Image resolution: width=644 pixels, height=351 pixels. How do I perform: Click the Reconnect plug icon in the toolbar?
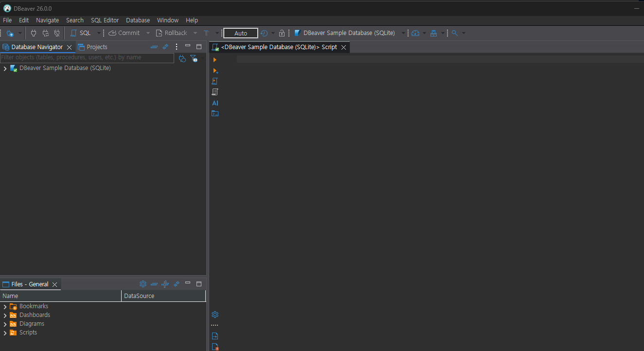click(45, 33)
